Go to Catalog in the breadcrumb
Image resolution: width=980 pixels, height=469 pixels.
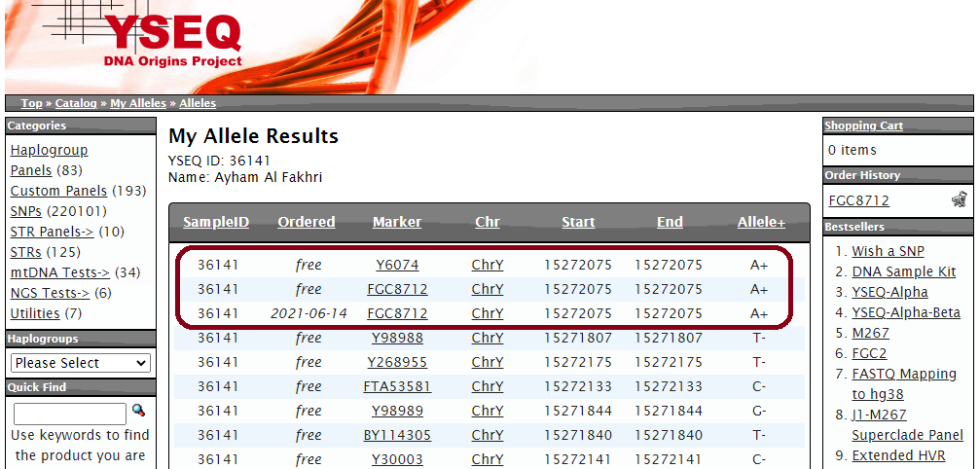click(76, 103)
